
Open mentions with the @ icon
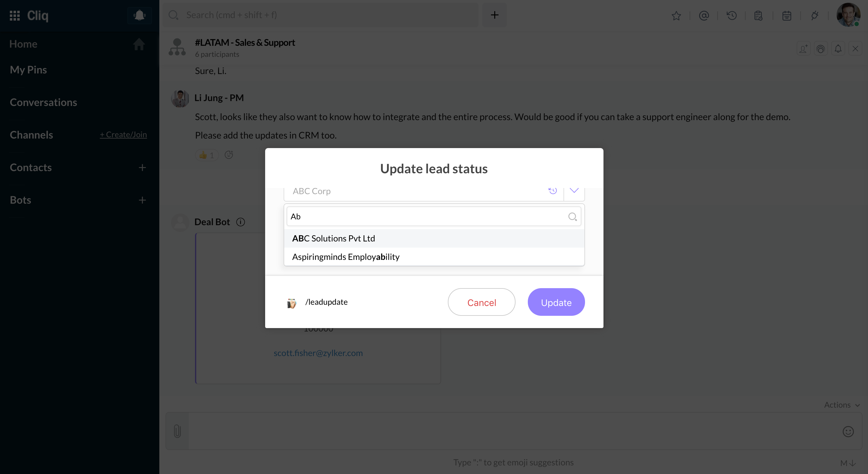(704, 15)
